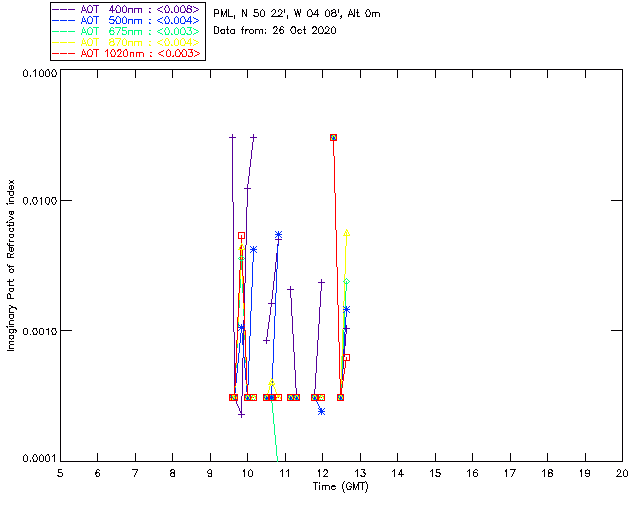Click the x-axis tick label 15
The image size is (640, 512).
[x=435, y=473]
